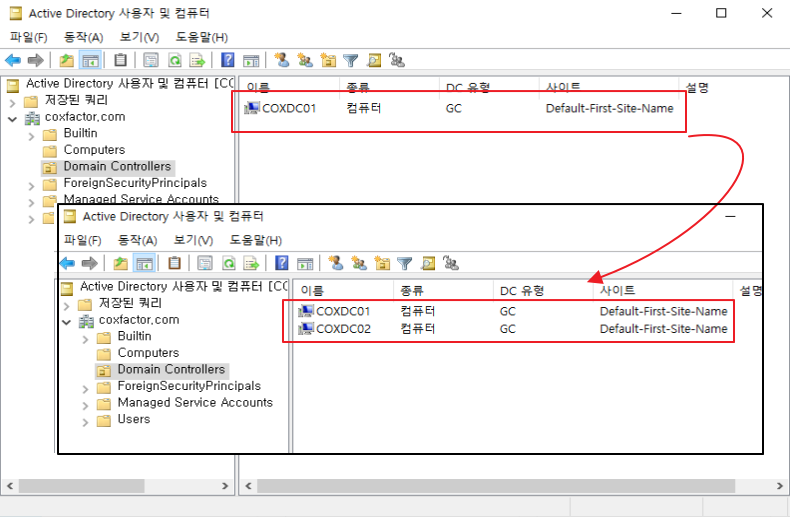Expand ForeignSecurityPrincipals in the main window tree
Screen dimensions: 790x517
pyautogui.click(x=32, y=186)
